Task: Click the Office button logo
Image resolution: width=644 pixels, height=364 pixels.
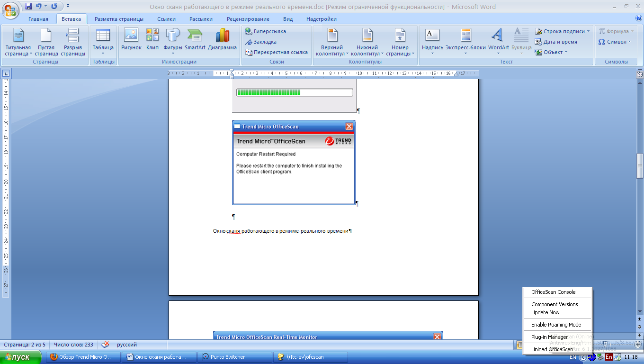Action: (x=10, y=9)
